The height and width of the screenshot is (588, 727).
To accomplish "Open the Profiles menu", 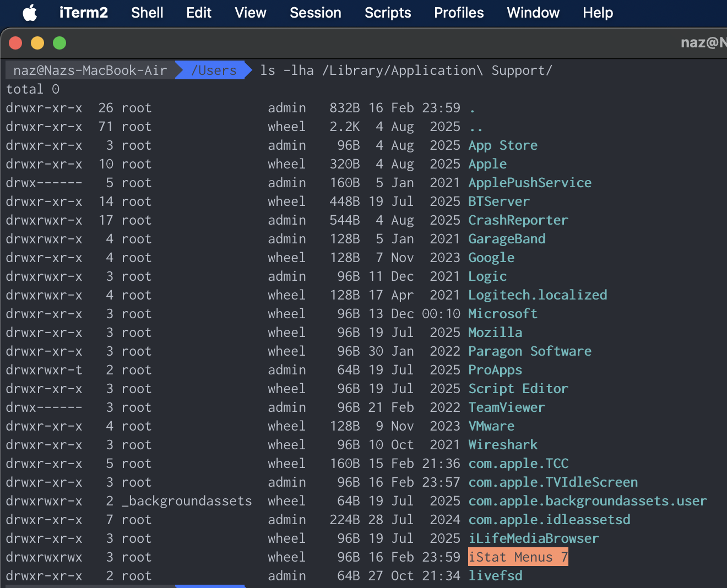I will 459,13.
